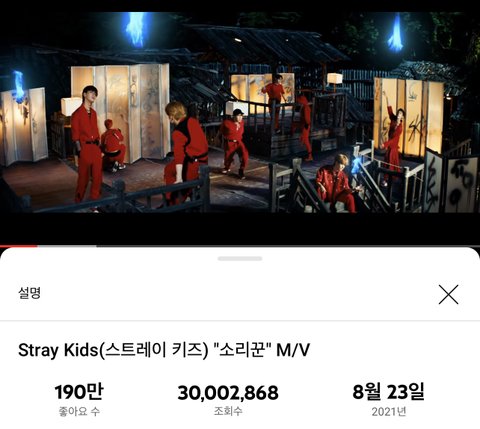Tap the blue flame at top left of video

[136, 29]
